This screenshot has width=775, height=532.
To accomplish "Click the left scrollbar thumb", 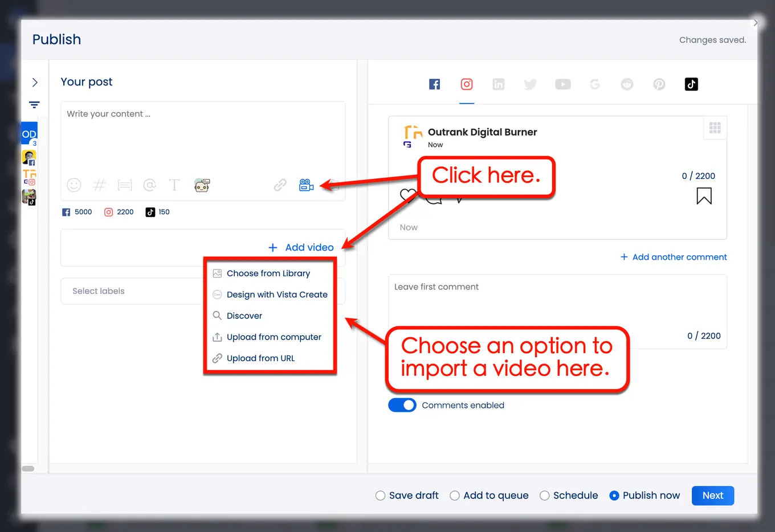I will pos(28,468).
